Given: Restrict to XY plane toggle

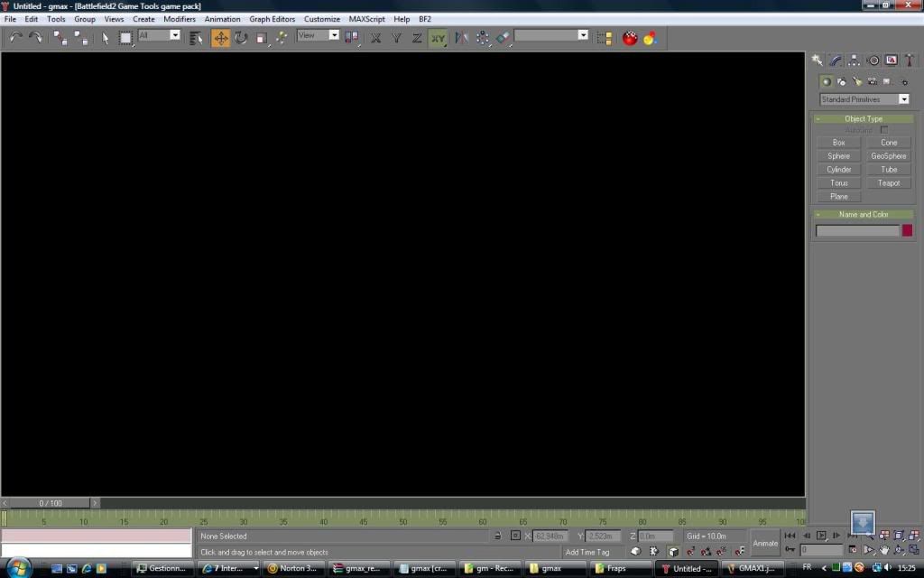Looking at the screenshot, I should pyautogui.click(x=438, y=37).
